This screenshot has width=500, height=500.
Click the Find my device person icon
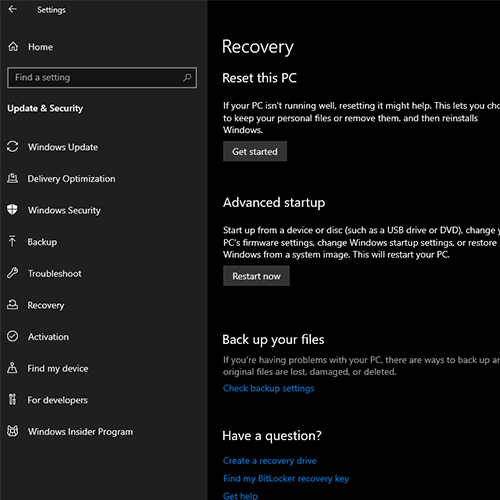tap(12, 368)
